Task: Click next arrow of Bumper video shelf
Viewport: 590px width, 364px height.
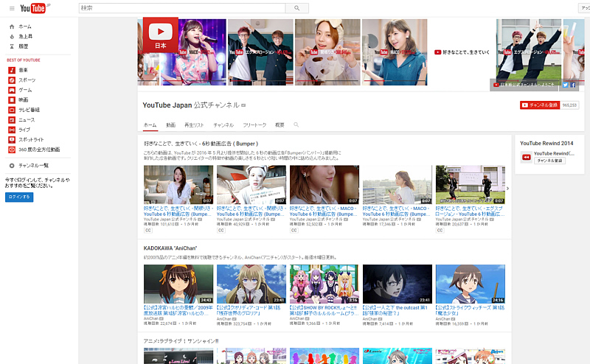Action: coord(507,189)
